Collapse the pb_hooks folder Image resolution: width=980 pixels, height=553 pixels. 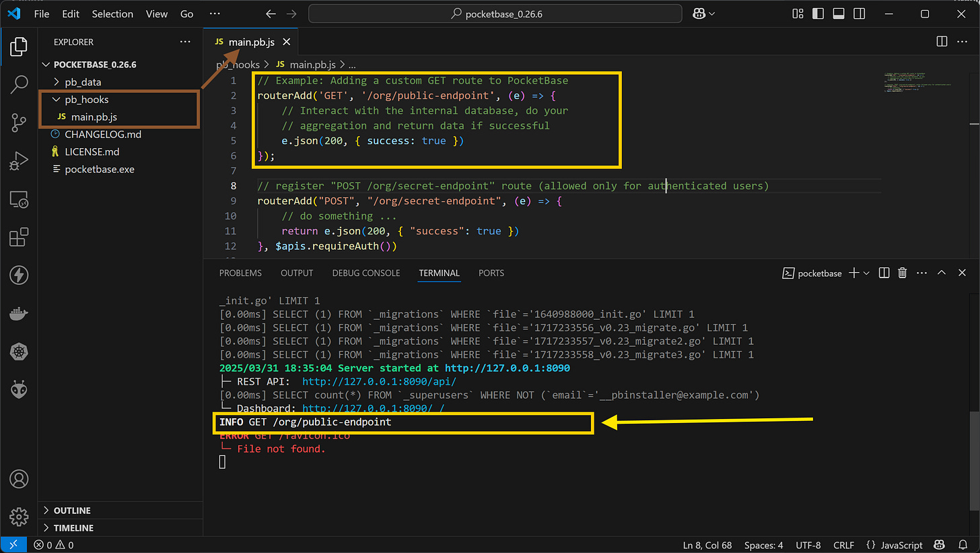pyautogui.click(x=86, y=100)
